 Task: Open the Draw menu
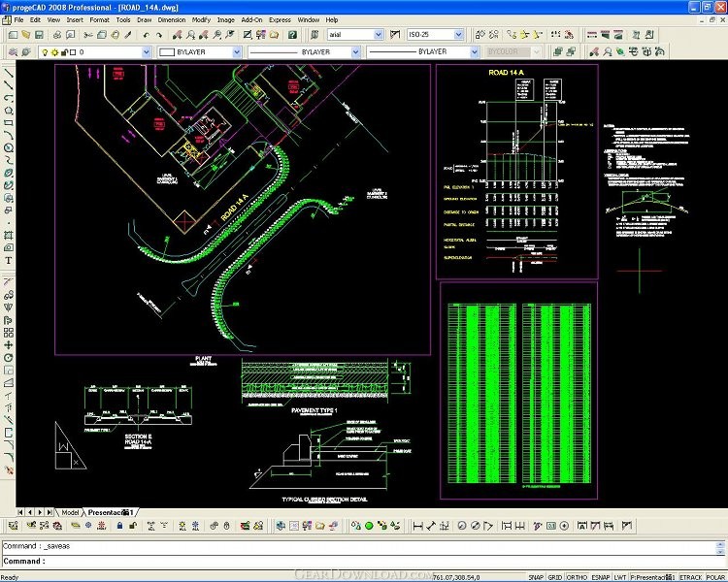(x=145, y=20)
